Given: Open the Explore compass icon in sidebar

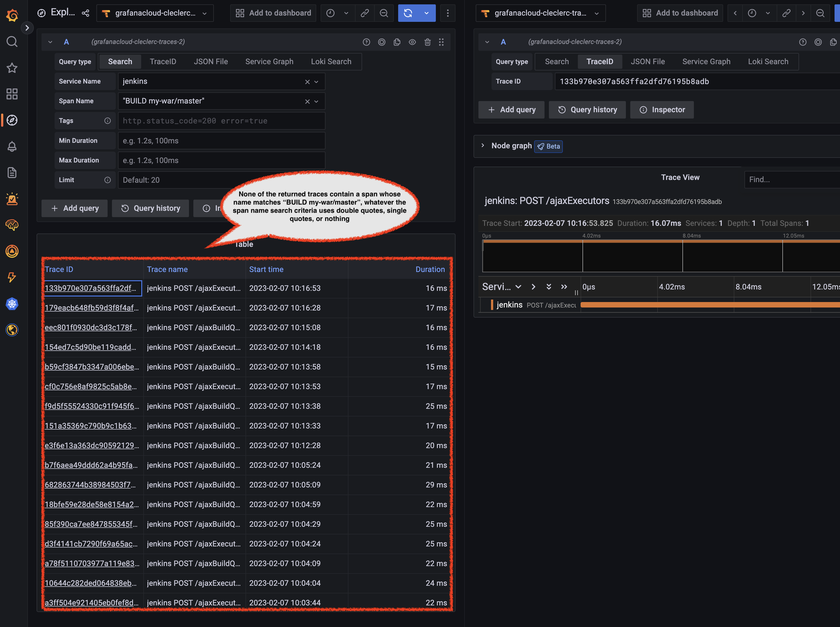Looking at the screenshot, I should coord(12,120).
